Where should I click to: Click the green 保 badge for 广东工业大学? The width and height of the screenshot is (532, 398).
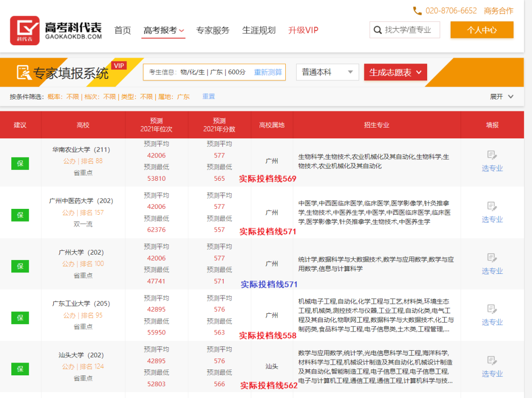click(20, 318)
